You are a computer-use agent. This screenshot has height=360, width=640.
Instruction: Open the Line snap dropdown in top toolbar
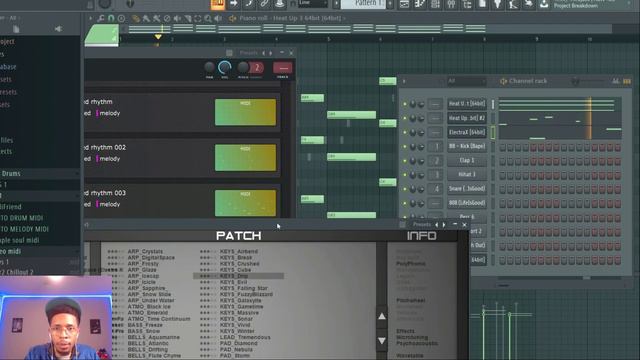click(313, 4)
